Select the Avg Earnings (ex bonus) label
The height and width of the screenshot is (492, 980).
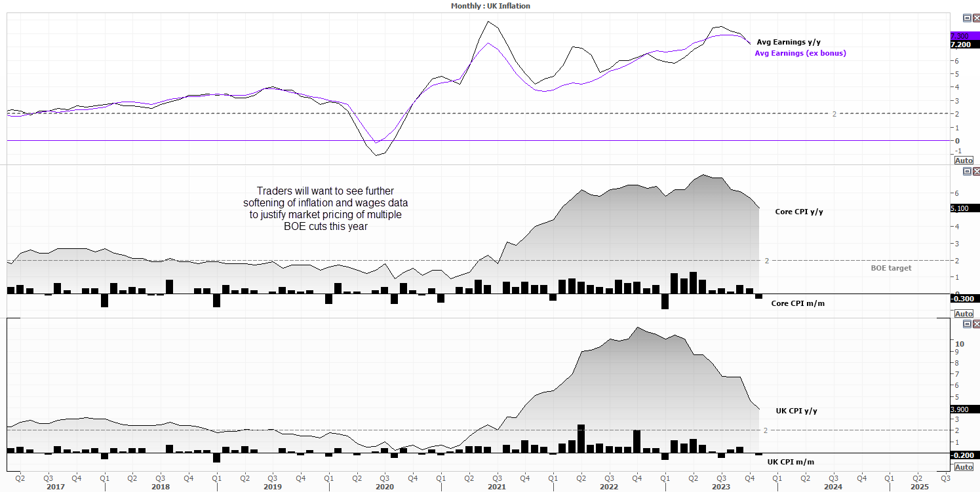click(800, 53)
